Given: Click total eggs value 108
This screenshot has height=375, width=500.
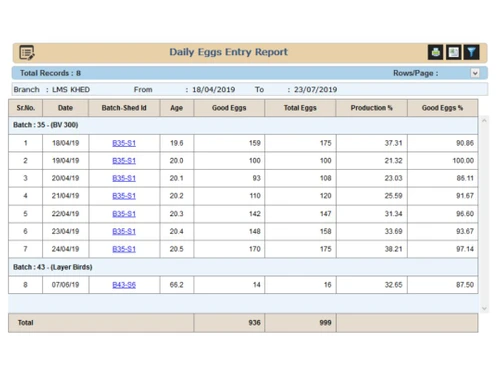Looking at the screenshot, I should (326, 178).
